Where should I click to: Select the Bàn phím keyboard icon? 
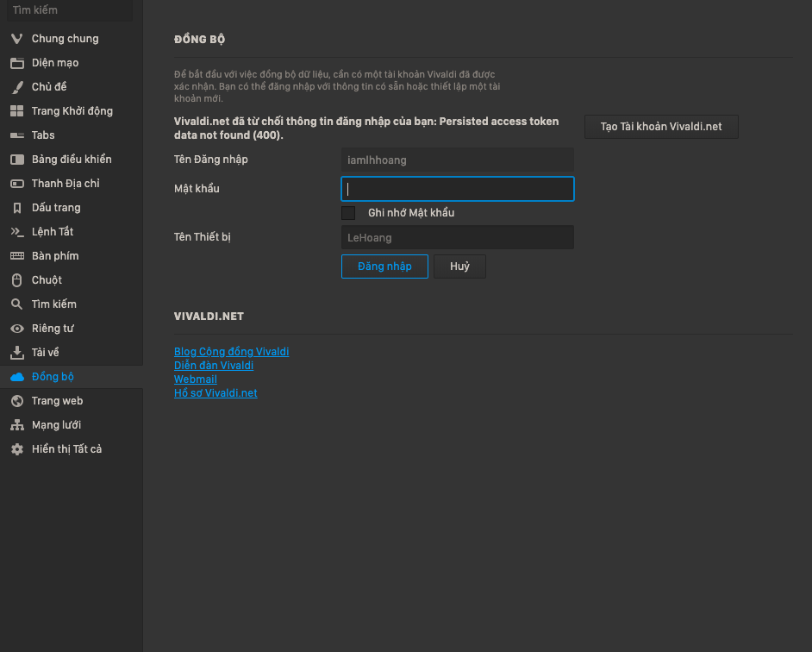pyautogui.click(x=16, y=256)
